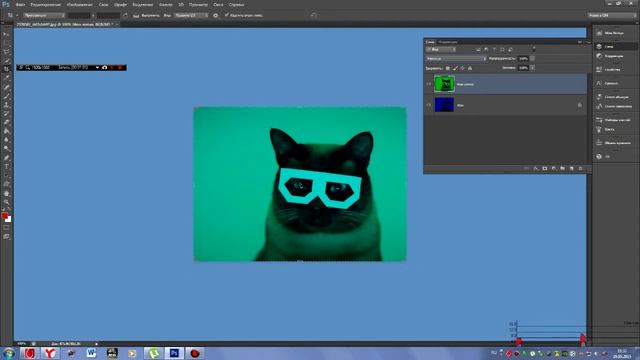Open workspace switcher dropdown at top right

click(x=612, y=16)
